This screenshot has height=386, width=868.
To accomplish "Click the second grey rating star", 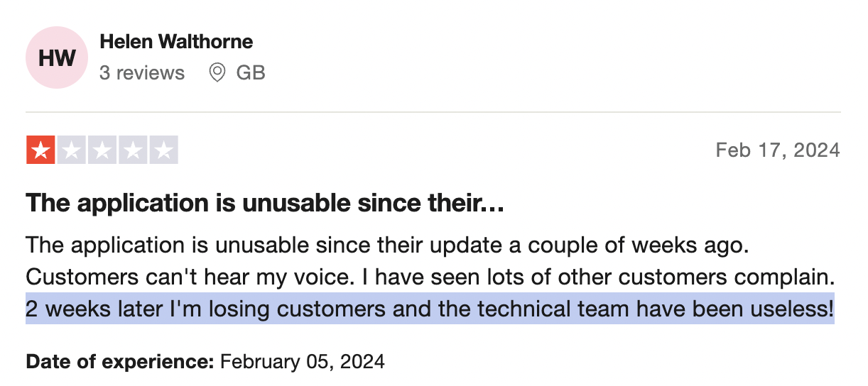I will 72,150.
